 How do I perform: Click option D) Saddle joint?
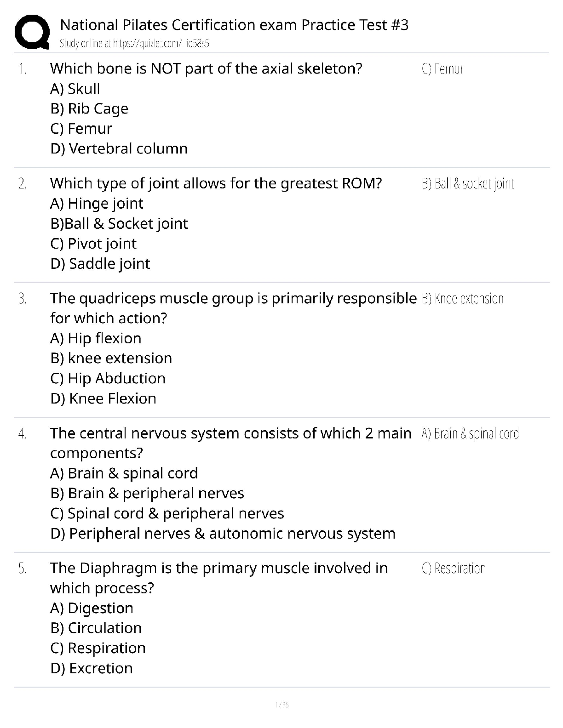(x=100, y=264)
